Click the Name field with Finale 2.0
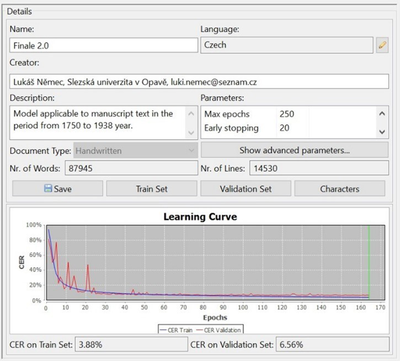 click(x=104, y=45)
